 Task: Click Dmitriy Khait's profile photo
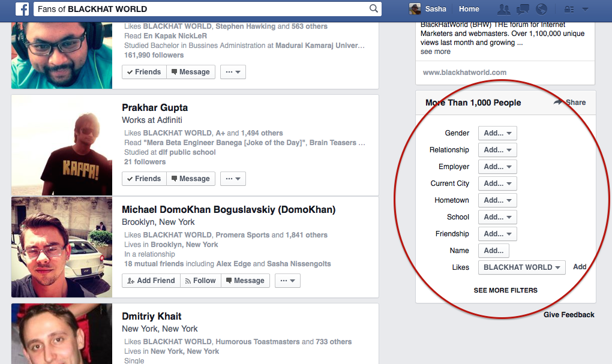click(62, 334)
